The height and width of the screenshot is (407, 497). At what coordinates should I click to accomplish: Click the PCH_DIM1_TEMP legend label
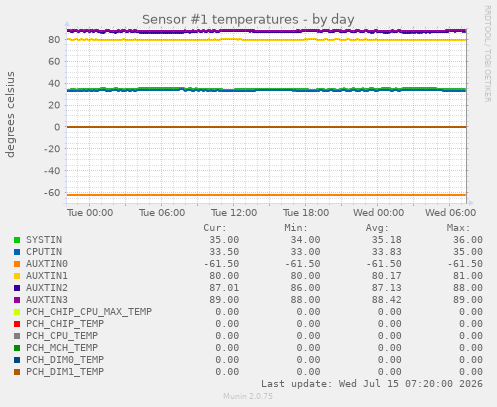pyautogui.click(x=65, y=372)
